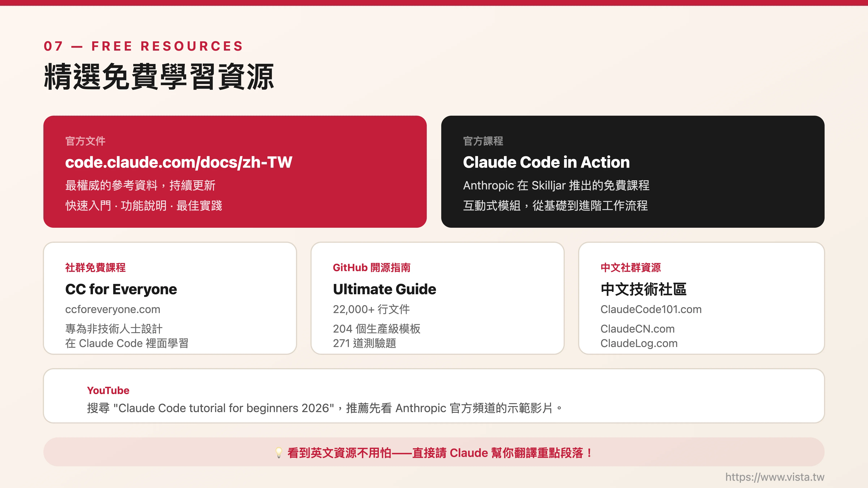Screen dimensions: 868x488
Task: Click text '22,000+ 行文件'
Action: [371, 309]
